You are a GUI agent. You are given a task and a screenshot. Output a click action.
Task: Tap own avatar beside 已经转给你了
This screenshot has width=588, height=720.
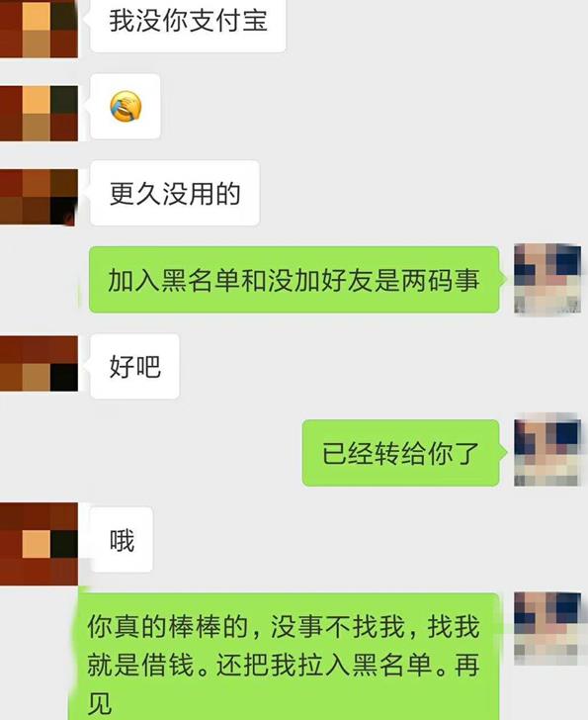pyautogui.click(x=547, y=452)
